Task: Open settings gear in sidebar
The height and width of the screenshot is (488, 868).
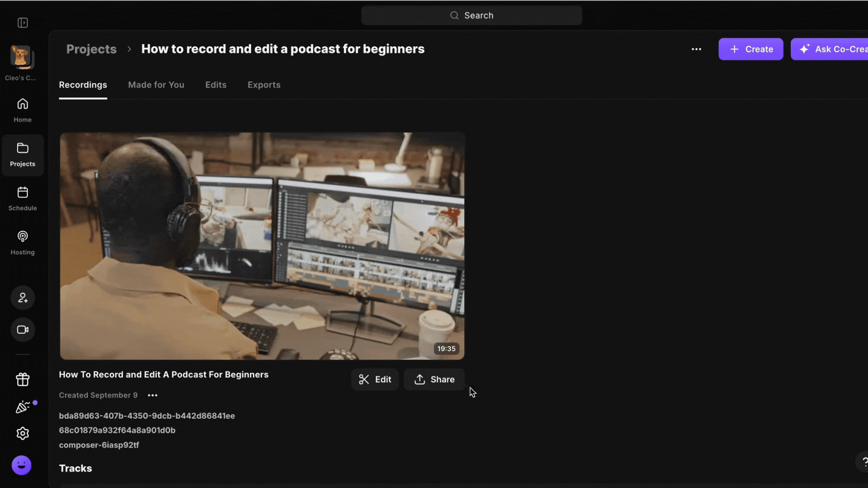Action: click(23, 434)
